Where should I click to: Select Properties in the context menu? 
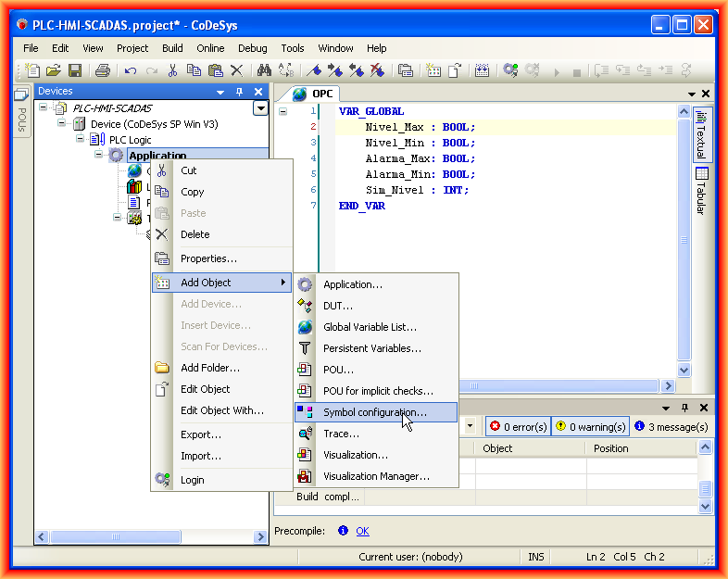pyautogui.click(x=208, y=258)
